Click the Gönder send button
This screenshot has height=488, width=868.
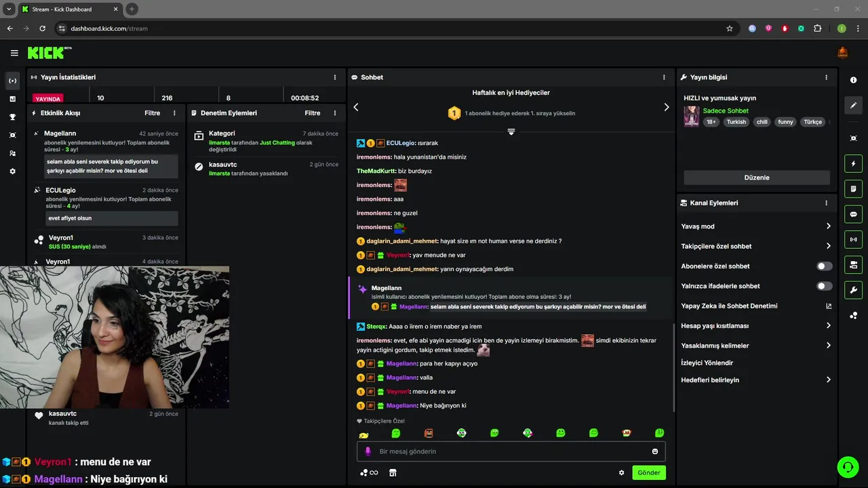click(649, 472)
